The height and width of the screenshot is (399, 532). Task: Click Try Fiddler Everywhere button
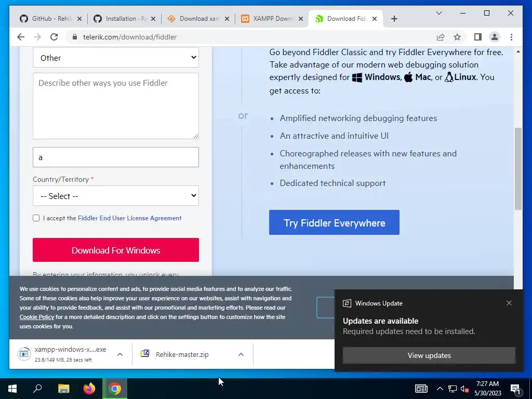(334, 222)
